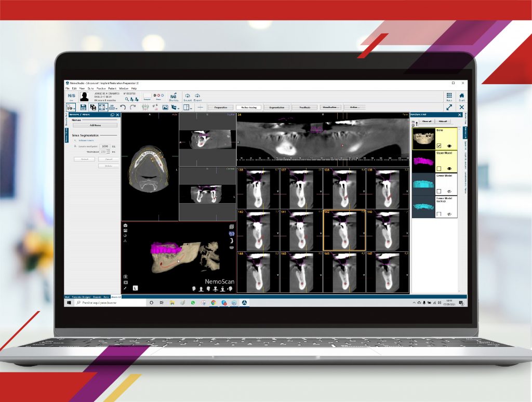The width and height of the screenshot is (532, 402).
Task: Click the up arrow in Meshes List
Action: (417, 124)
